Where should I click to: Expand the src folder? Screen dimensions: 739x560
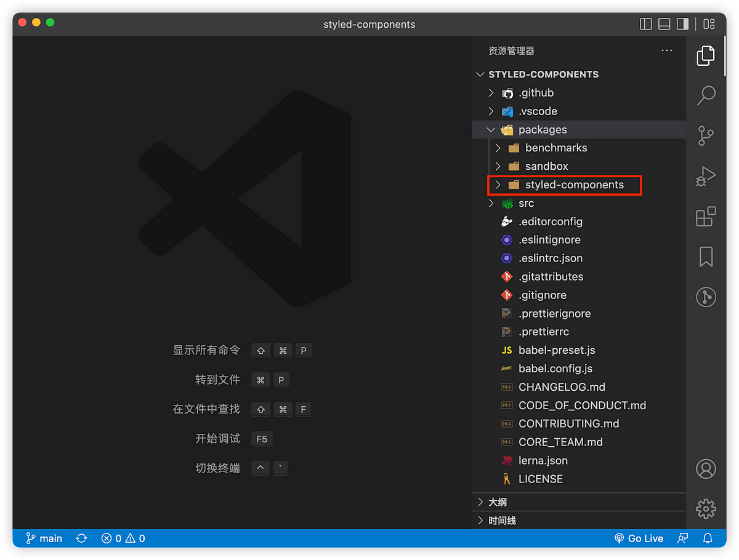579,203
